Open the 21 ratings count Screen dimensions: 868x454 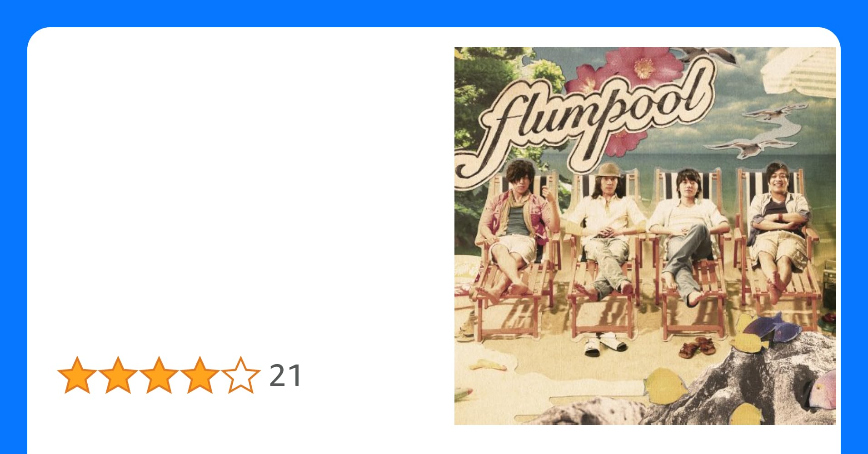pos(285,375)
